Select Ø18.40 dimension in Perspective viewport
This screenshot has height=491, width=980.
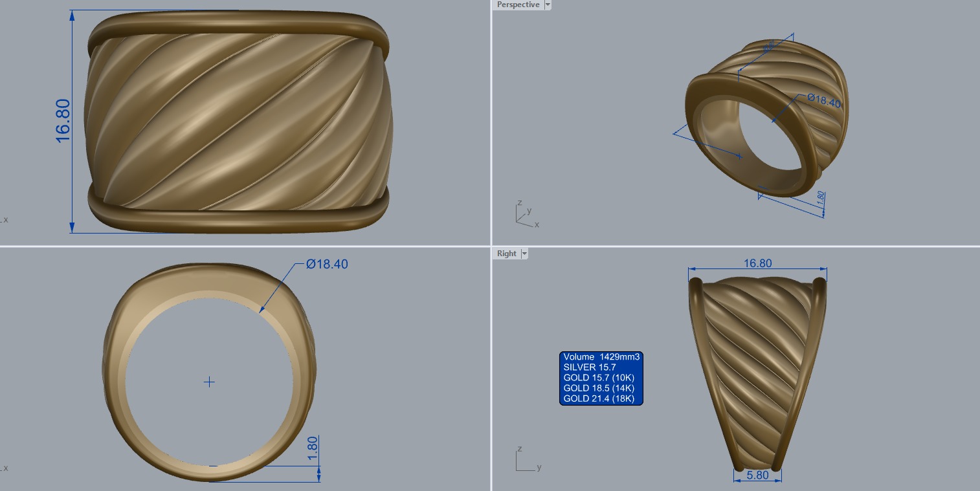click(x=824, y=101)
